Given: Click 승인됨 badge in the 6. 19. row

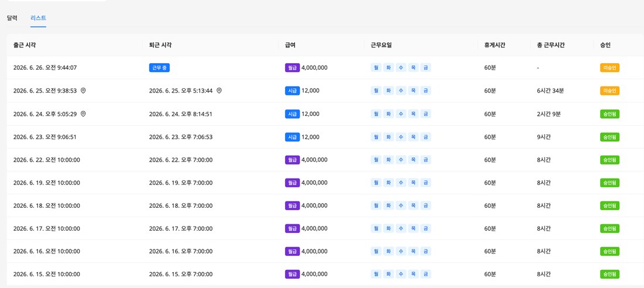Looking at the screenshot, I should [609, 183].
